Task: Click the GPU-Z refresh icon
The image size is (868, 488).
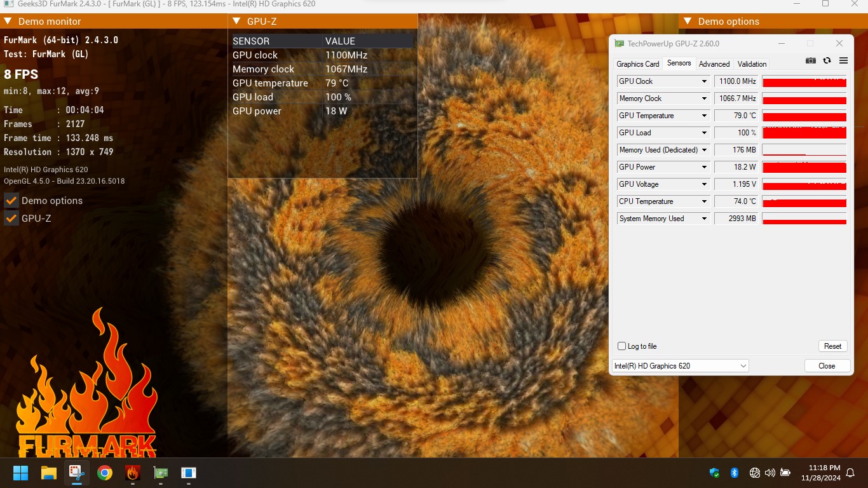Action: click(827, 60)
